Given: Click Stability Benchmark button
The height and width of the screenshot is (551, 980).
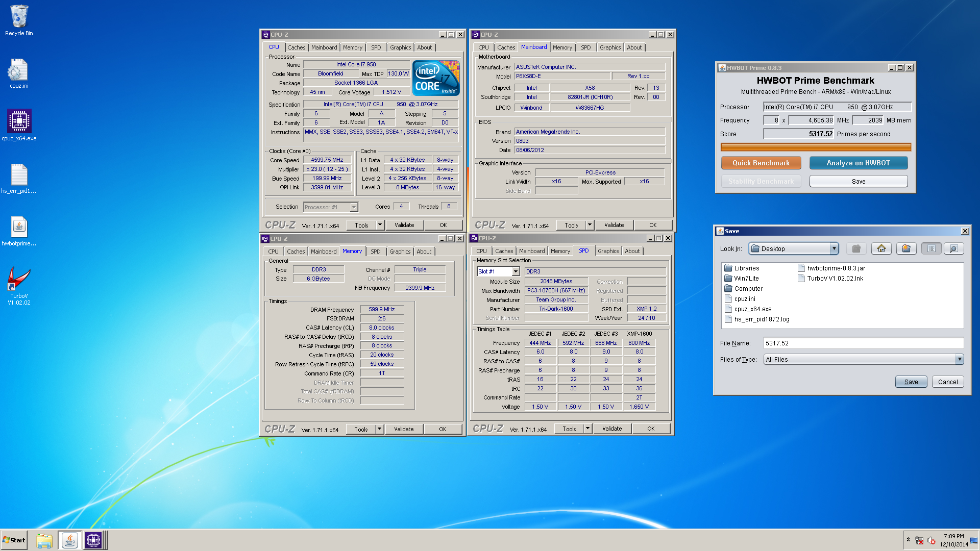Looking at the screenshot, I should [761, 181].
